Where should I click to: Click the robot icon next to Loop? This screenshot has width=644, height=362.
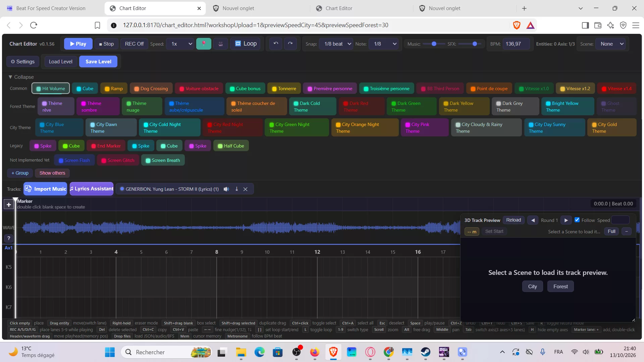click(220, 44)
